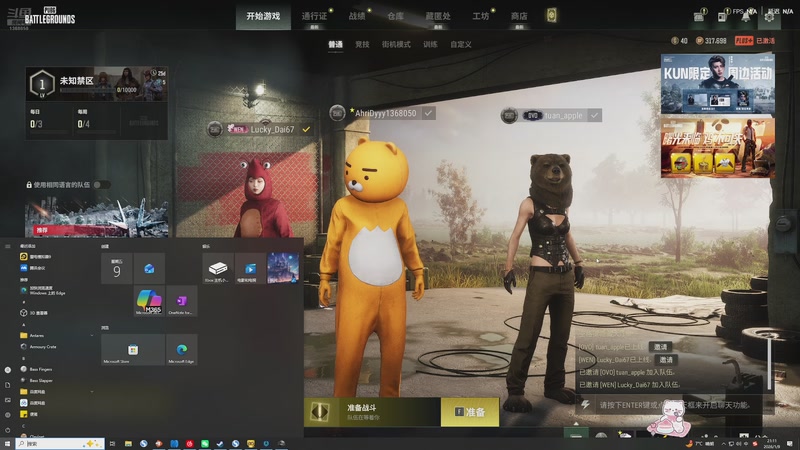The height and width of the screenshot is (450, 800).
Task: Toggle yellow ready checkmark next to Lucky_Dai67
Action: [306, 130]
